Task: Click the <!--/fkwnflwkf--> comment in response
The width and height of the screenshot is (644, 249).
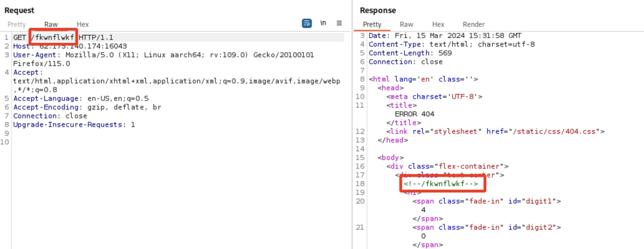Action: [x=441, y=184]
